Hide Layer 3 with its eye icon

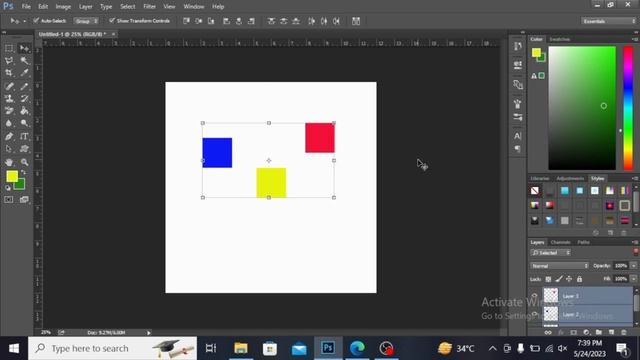click(x=535, y=296)
